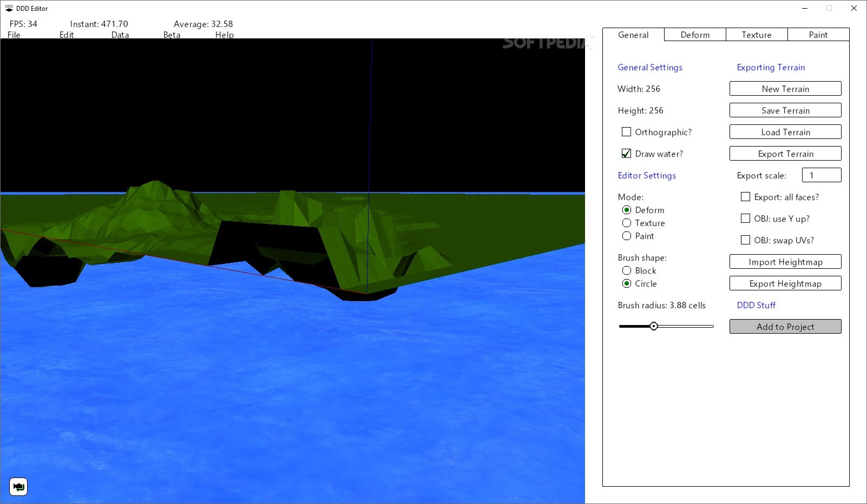Click the Save Terrain button

point(785,110)
